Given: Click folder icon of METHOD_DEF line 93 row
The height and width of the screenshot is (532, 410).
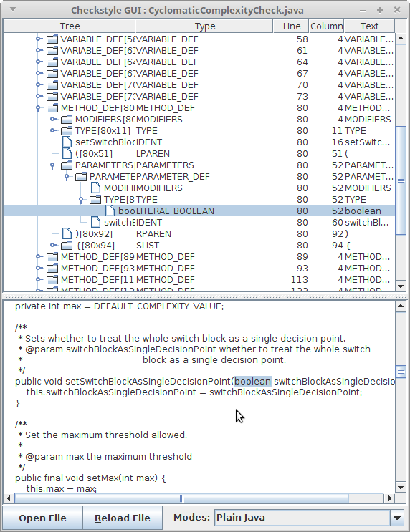Looking at the screenshot, I should (x=52, y=269).
